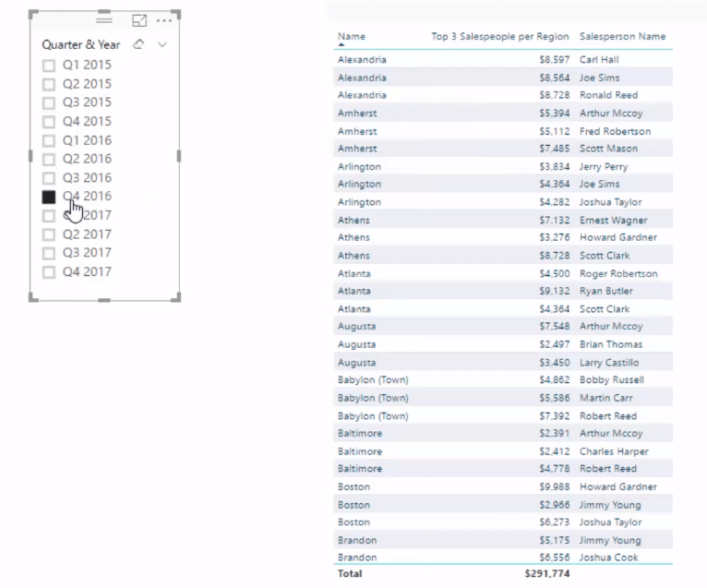707x588 pixels.
Task: Click the slicer drag handle lines icon
Action: click(x=104, y=19)
